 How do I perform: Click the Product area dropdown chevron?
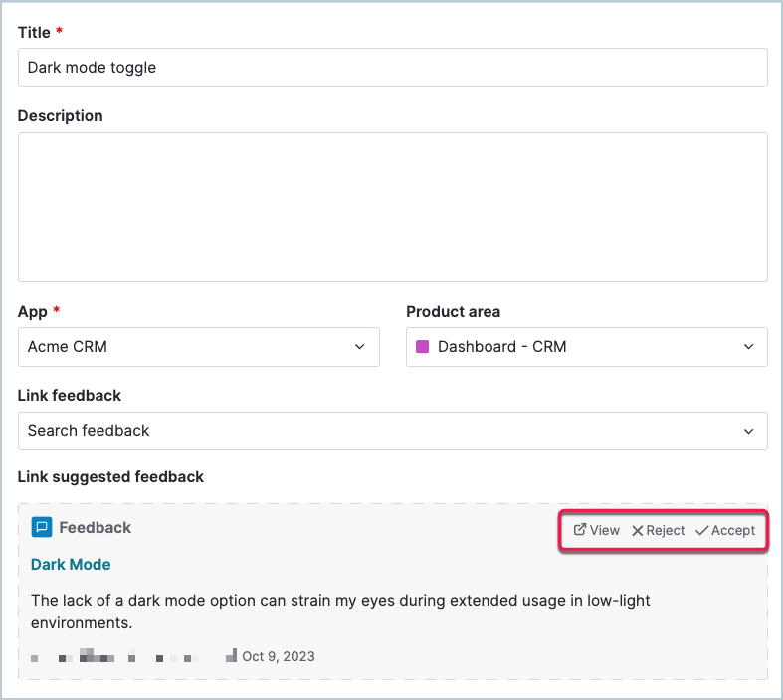[748, 347]
